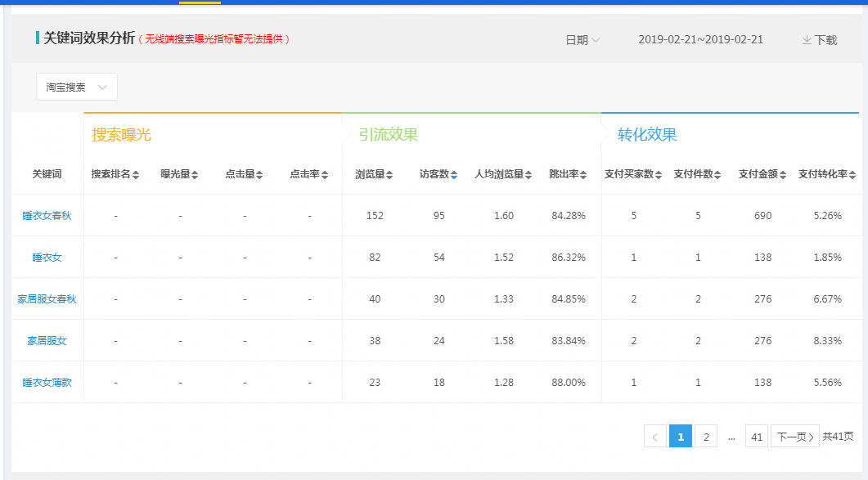Sort by 人均浏览量 column arrows

(528, 174)
